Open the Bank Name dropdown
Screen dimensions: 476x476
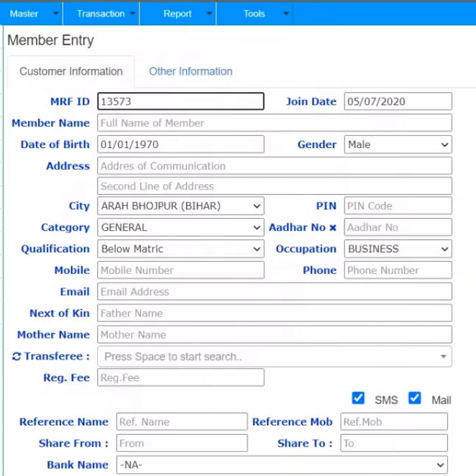tap(282, 464)
